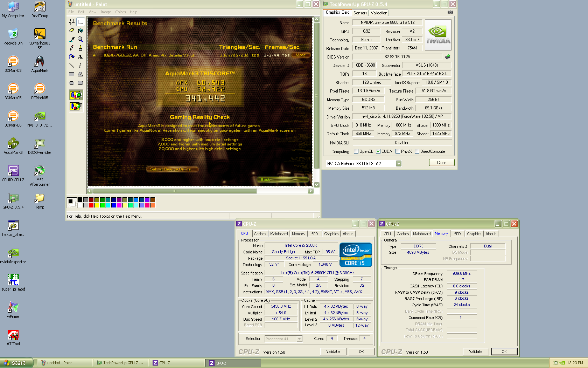Screen dimensions: 588x368
Task: Pick the red color swatch in Paint palette
Action: pyautogui.click(x=91, y=205)
